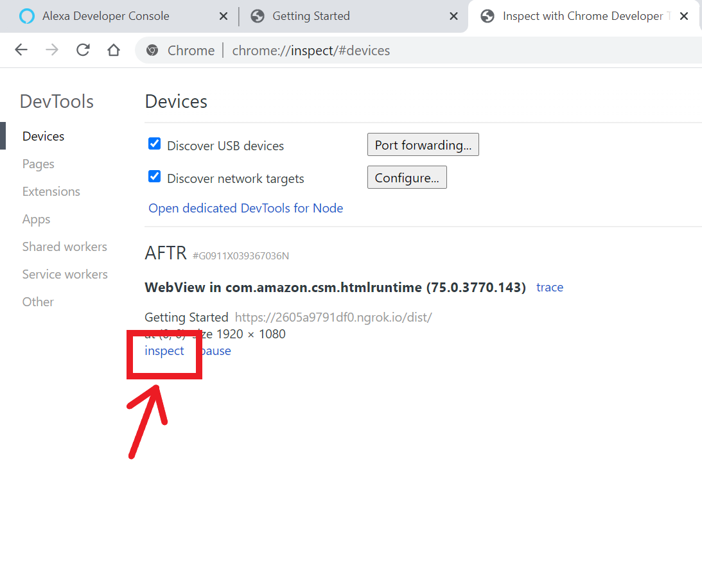Click the browser back arrow
Image resolution: width=702 pixels, height=588 pixels.
[21, 49]
